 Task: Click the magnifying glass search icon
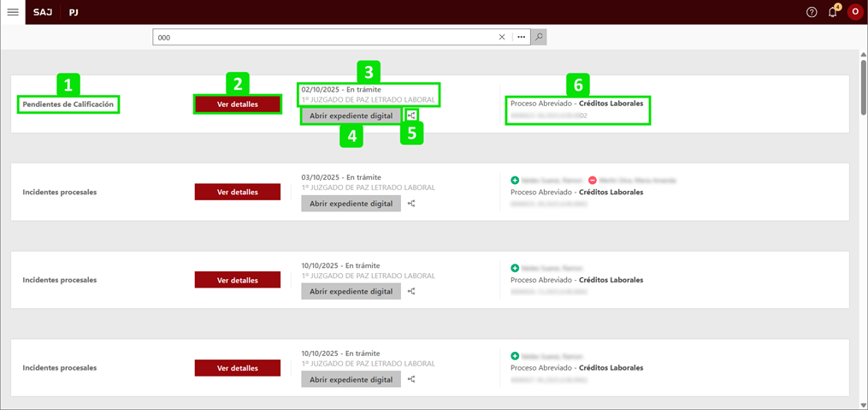(539, 38)
